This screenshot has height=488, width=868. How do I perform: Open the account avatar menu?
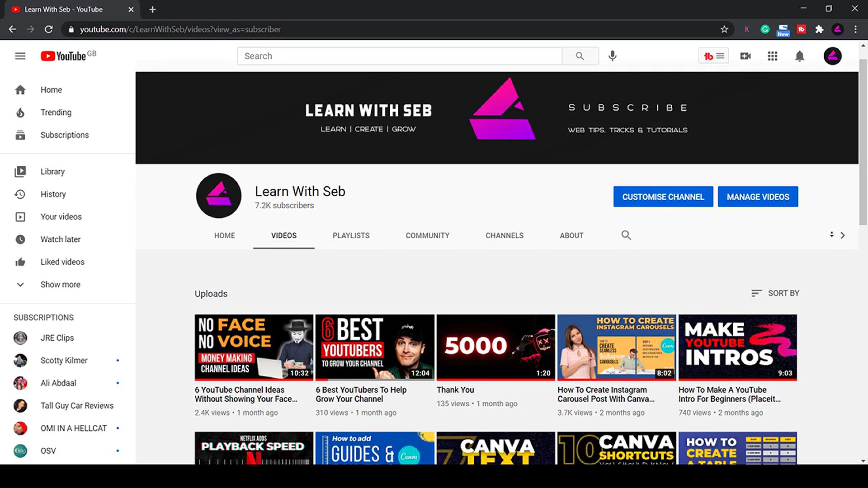(832, 56)
